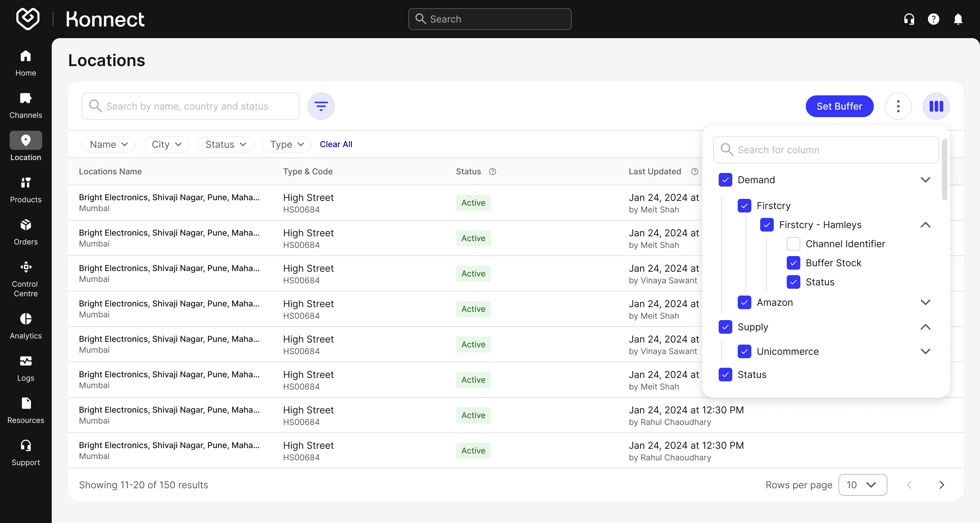The width and height of the screenshot is (980, 523).
Task: Click the Locations Name column header
Action: 110,172
